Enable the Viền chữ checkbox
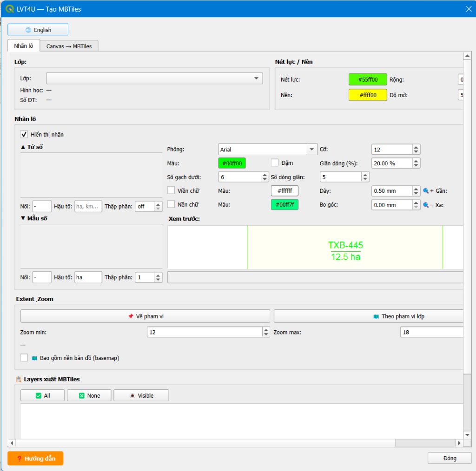 click(171, 190)
